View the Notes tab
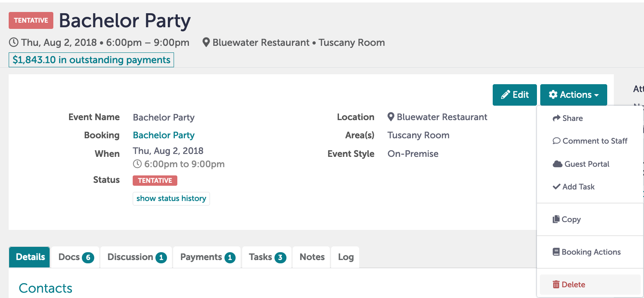The image size is (644, 298). click(x=312, y=257)
